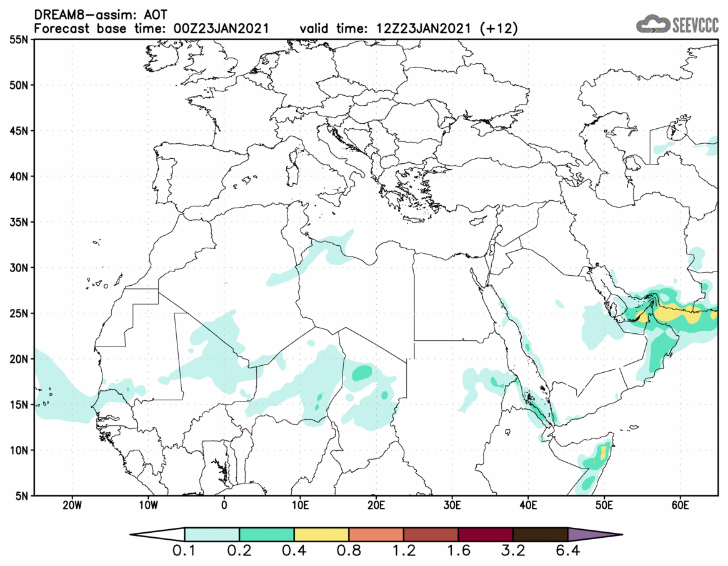Viewport: 728px width, 566px height.
Task: Click the '0.2' colorbar value
Action: pos(239,552)
